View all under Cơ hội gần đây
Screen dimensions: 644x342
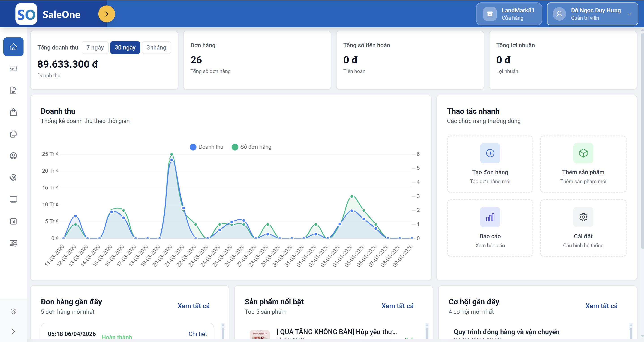(601, 306)
